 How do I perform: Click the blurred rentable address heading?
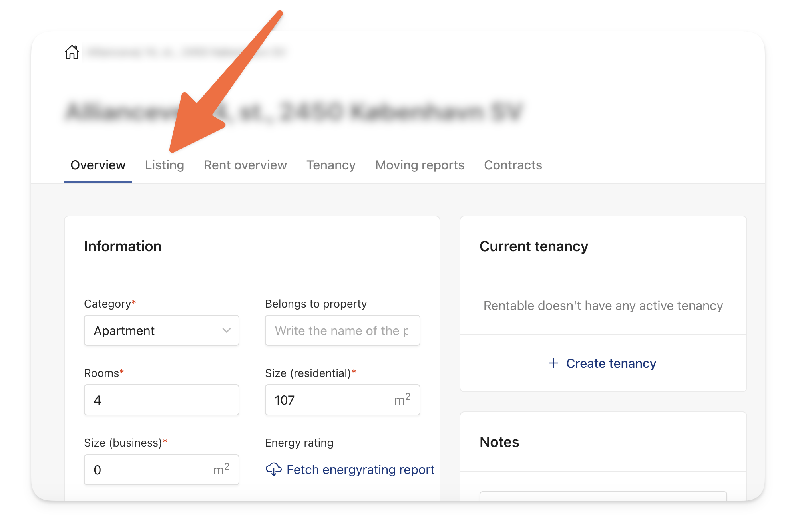294,112
